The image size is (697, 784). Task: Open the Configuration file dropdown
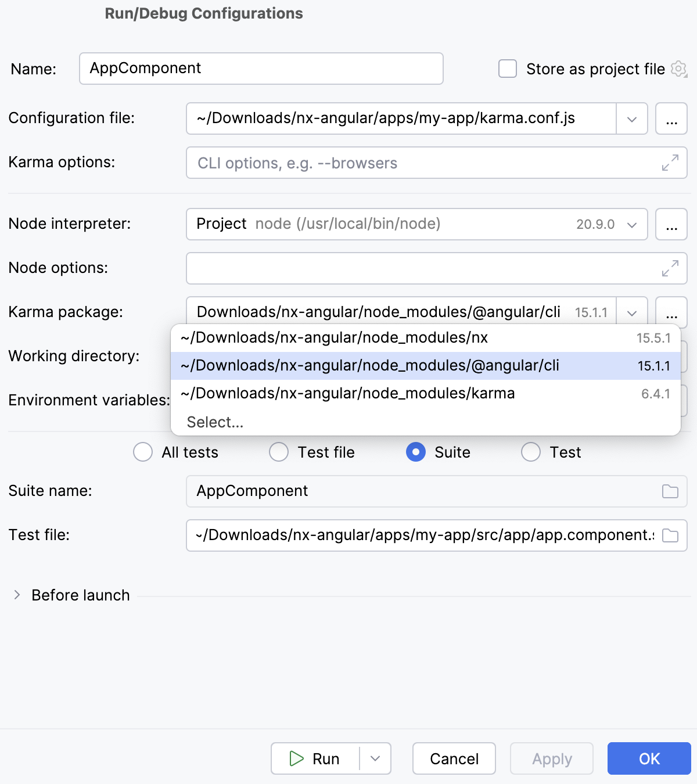pos(631,118)
